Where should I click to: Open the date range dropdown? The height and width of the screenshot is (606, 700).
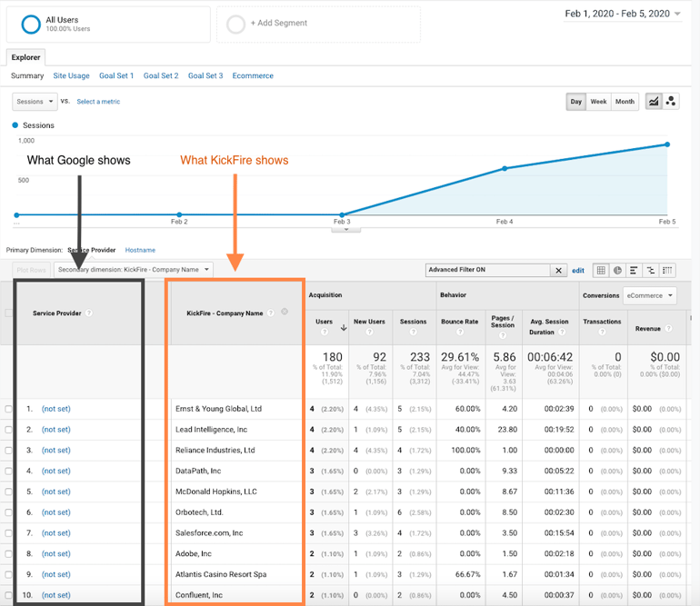point(623,14)
